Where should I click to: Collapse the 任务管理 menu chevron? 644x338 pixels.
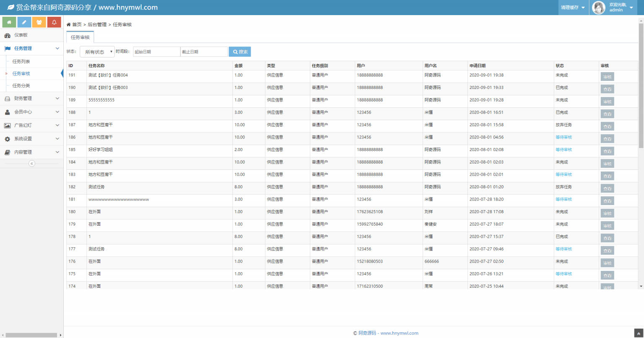coord(57,49)
